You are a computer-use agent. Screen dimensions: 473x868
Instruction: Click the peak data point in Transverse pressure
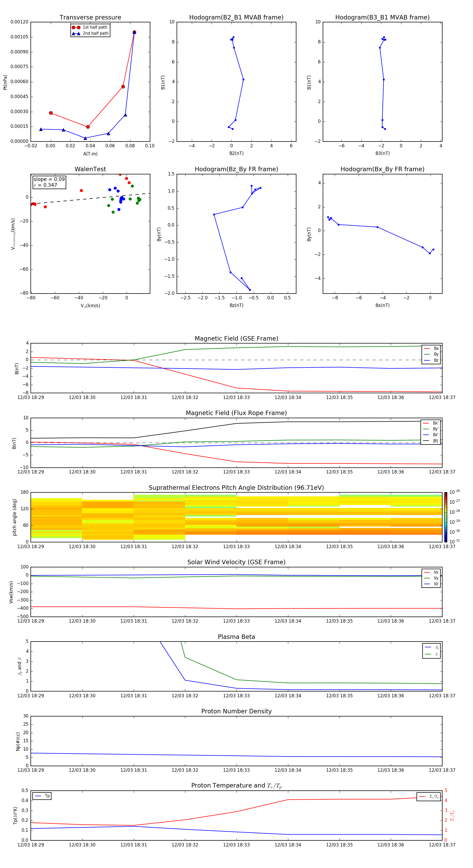click(134, 32)
